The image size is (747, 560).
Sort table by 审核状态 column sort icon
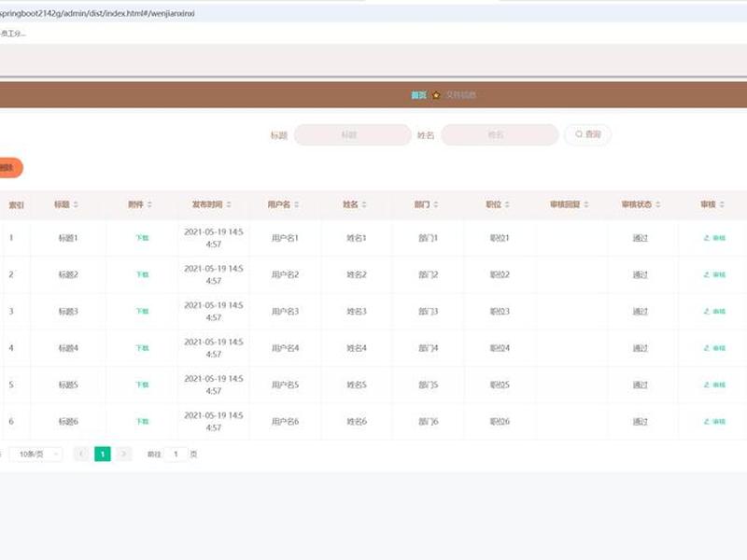click(658, 204)
